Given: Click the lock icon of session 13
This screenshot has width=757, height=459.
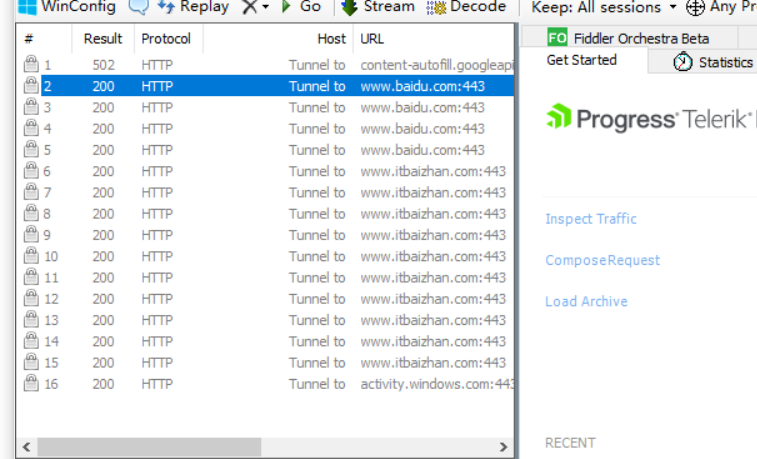Looking at the screenshot, I should (31, 319).
